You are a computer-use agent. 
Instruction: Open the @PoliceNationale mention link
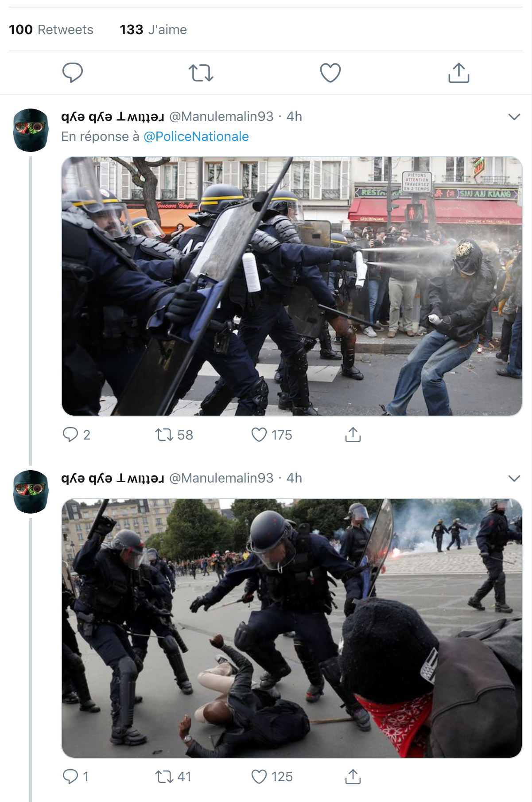click(196, 136)
